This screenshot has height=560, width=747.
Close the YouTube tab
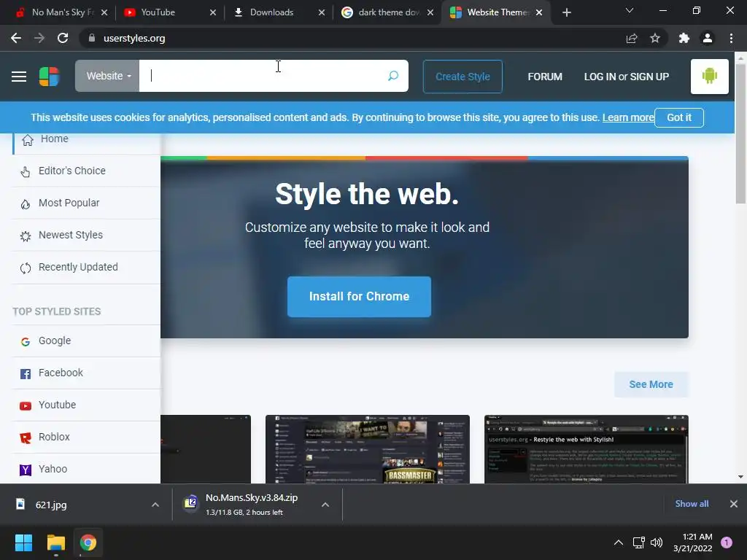tap(213, 12)
